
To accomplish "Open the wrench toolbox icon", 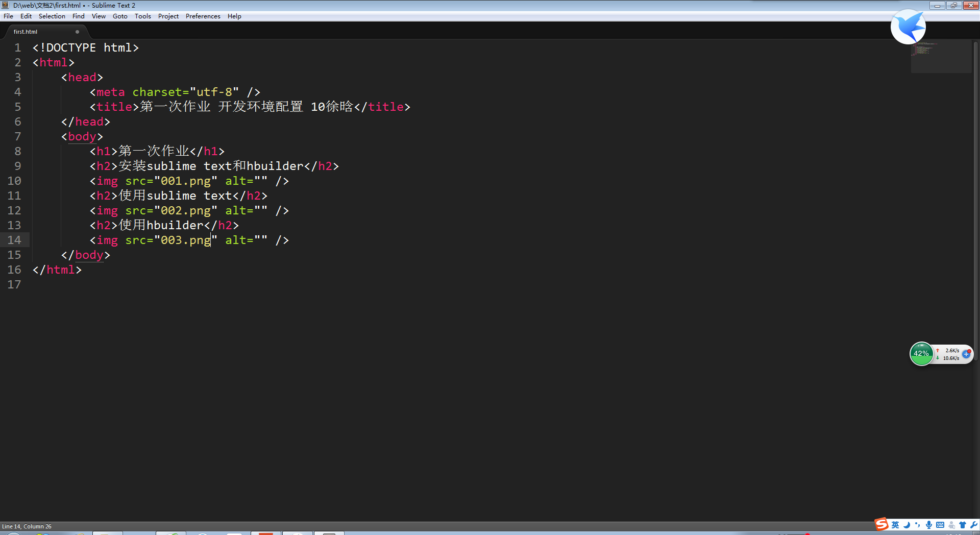I will 973,525.
